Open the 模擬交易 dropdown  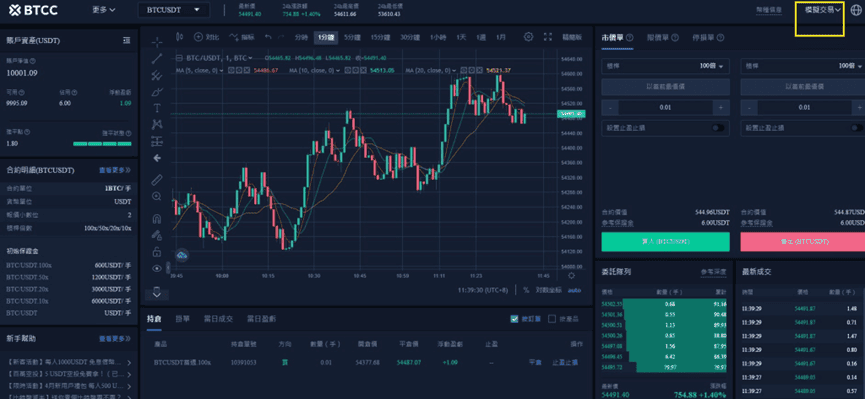[x=824, y=9]
